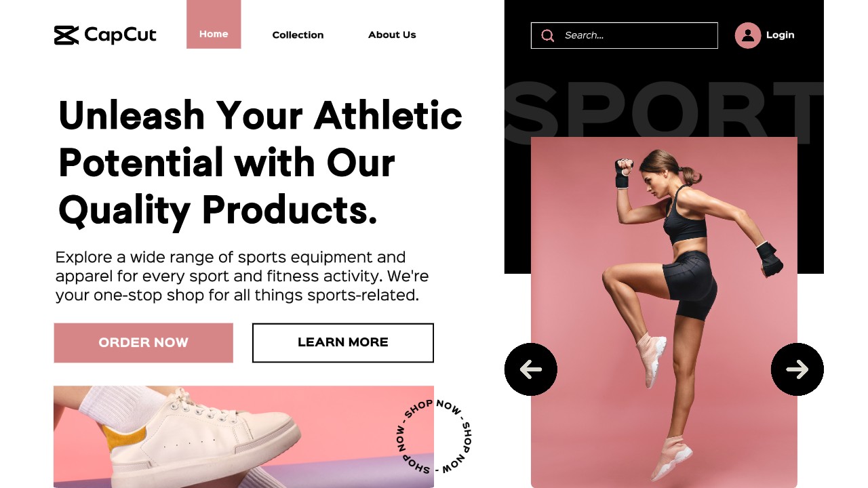Click the CapCut logo icon
Viewport: 868px width, 488px height.
[66, 35]
